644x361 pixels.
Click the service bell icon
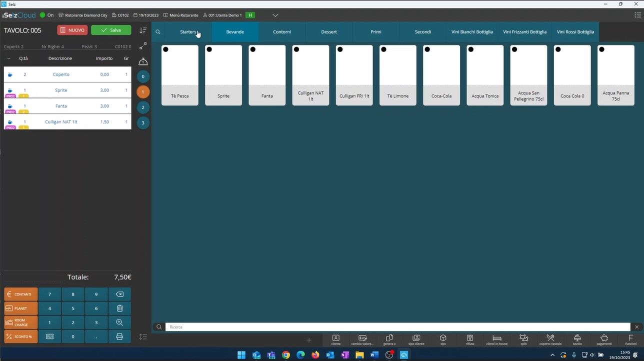[x=143, y=61]
